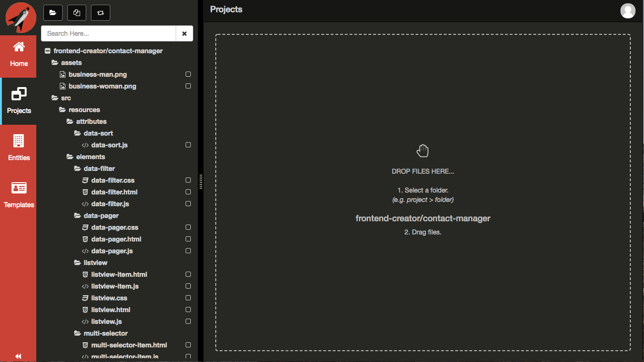The image size is (644, 362).
Task: Click code icon of listview.js
Action: click(x=85, y=322)
